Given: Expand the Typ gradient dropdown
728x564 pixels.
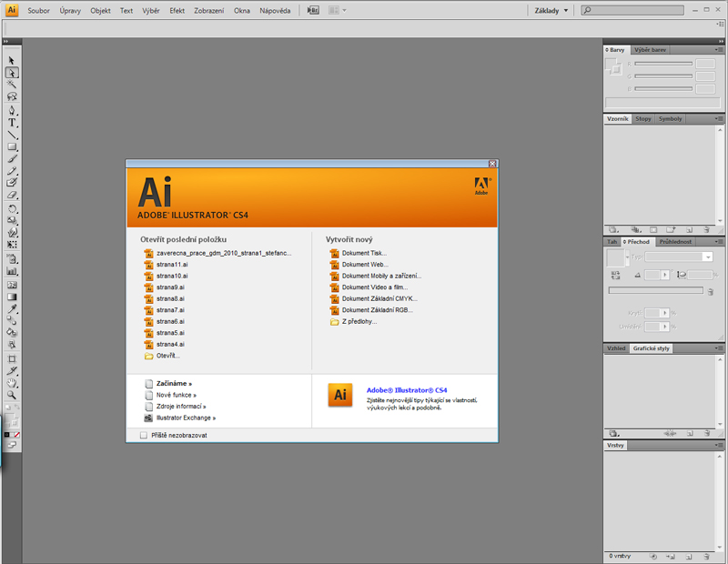Looking at the screenshot, I should 707,257.
